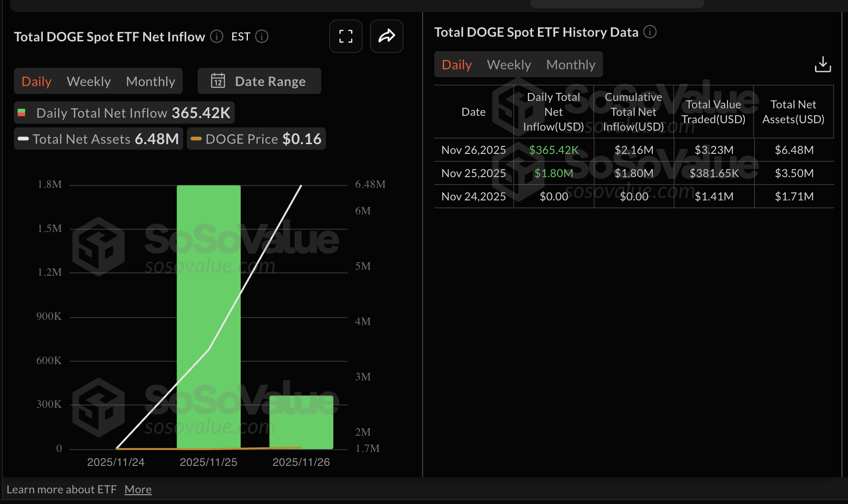Click the share arrow icon

(386, 36)
